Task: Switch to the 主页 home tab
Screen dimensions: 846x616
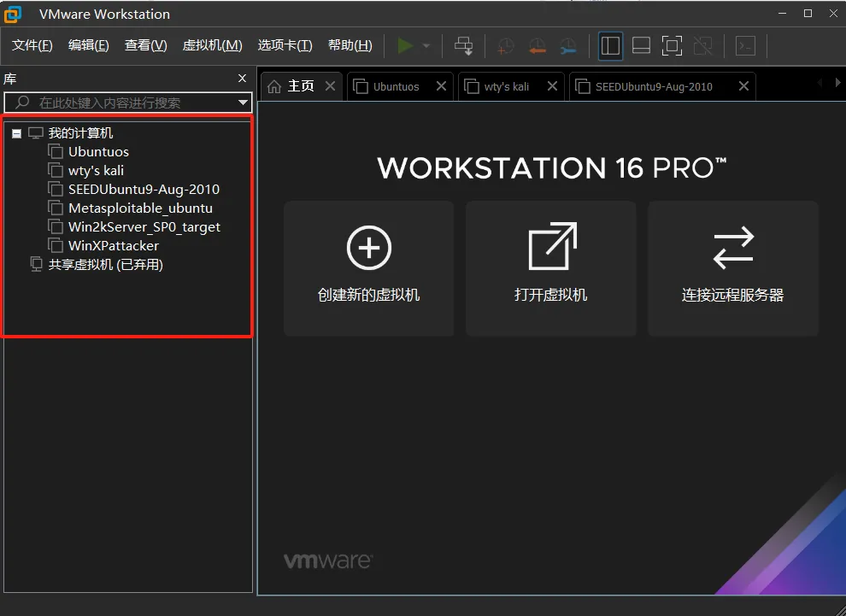Action: (301, 86)
